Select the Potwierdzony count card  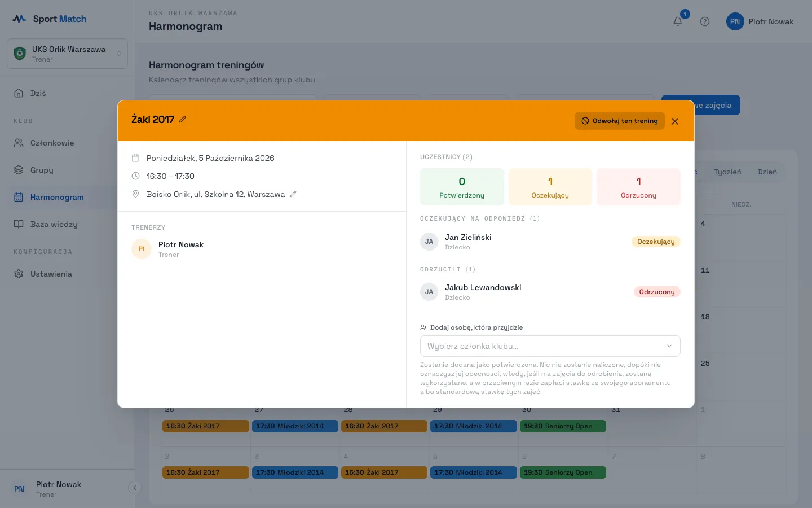pos(462,187)
